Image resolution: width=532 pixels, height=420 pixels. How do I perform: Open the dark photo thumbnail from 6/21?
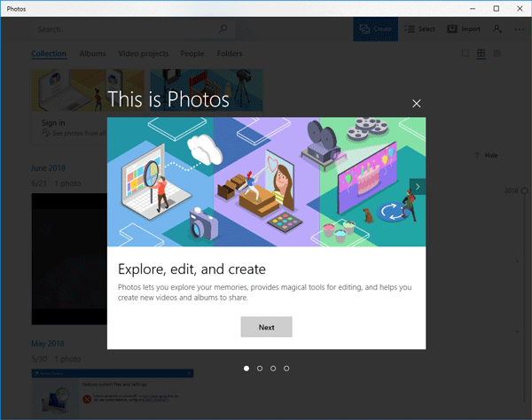(69, 259)
